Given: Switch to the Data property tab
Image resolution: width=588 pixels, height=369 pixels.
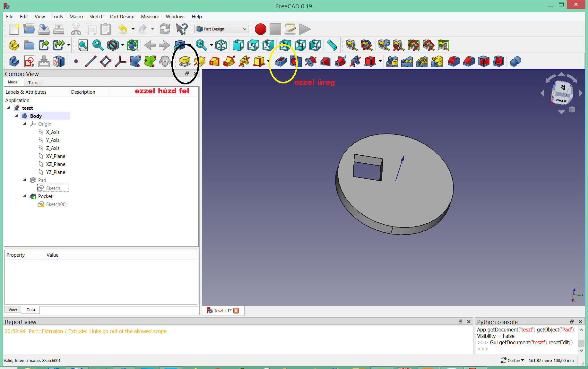Looking at the screenshot, I should pyautogui.click(x=31, y=310).
